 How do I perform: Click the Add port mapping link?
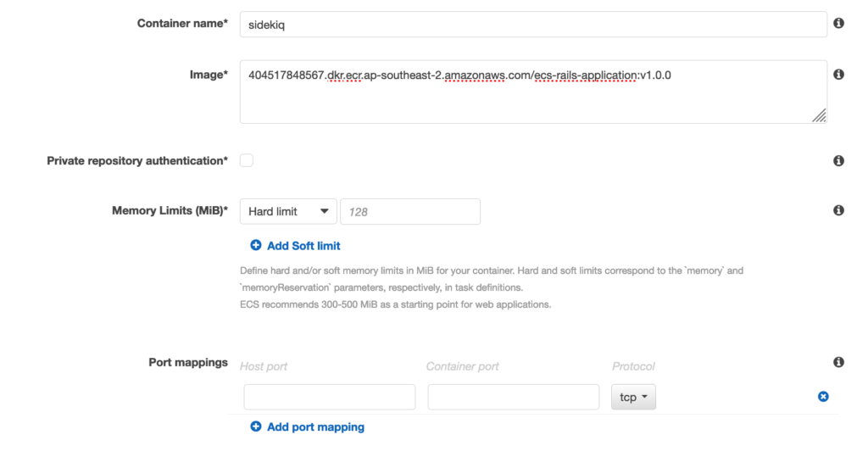pyautogui.click(x=315, y=427)
